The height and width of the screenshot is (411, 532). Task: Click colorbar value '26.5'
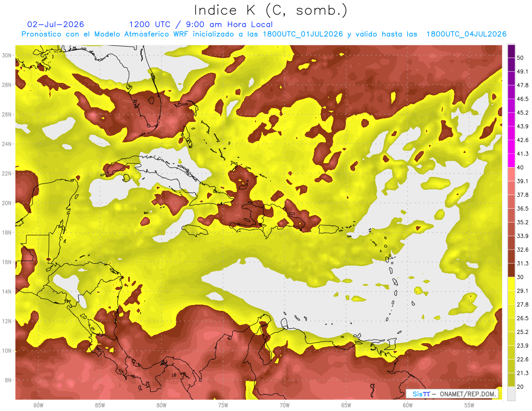[x=523, y=318]
